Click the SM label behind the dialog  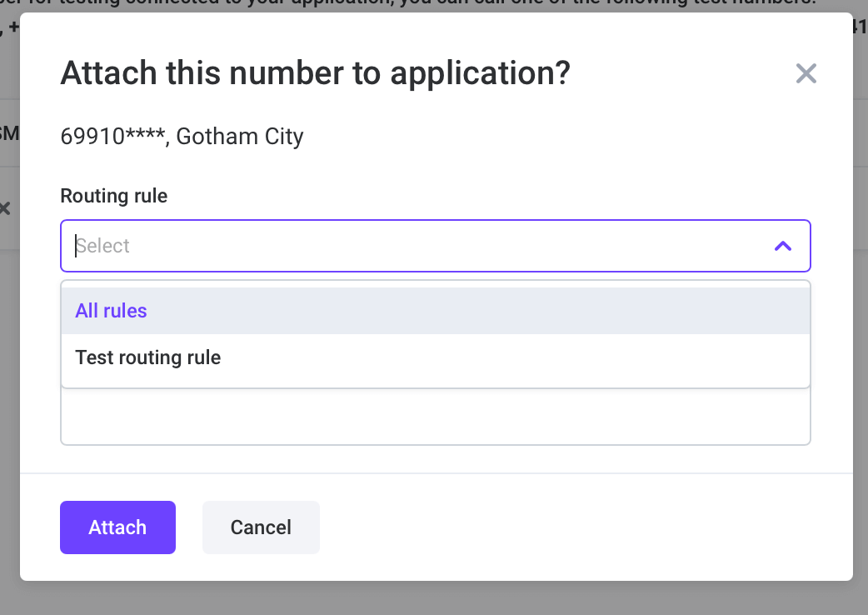(x=8, y=133)
